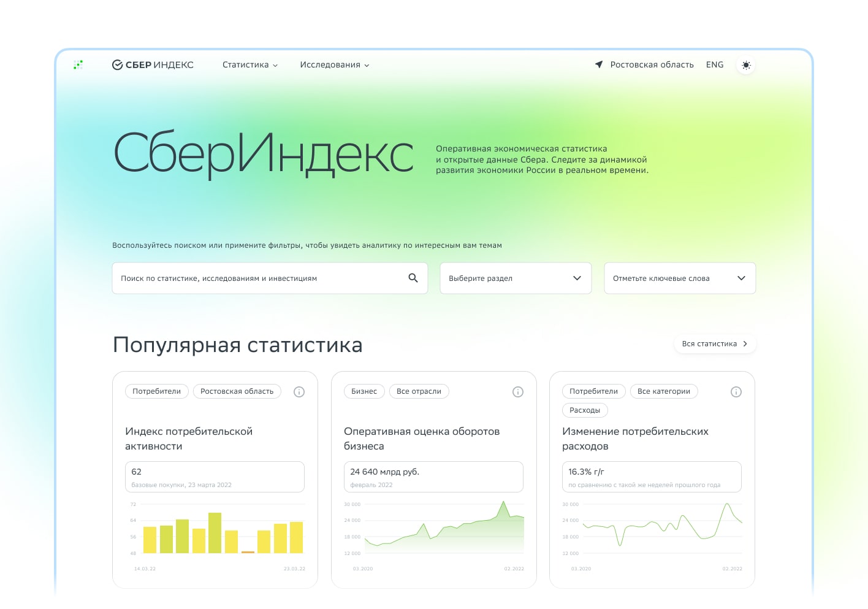Change region Ростовская область in header
This screenshot has height=609, width=868.
coord(652,64)
